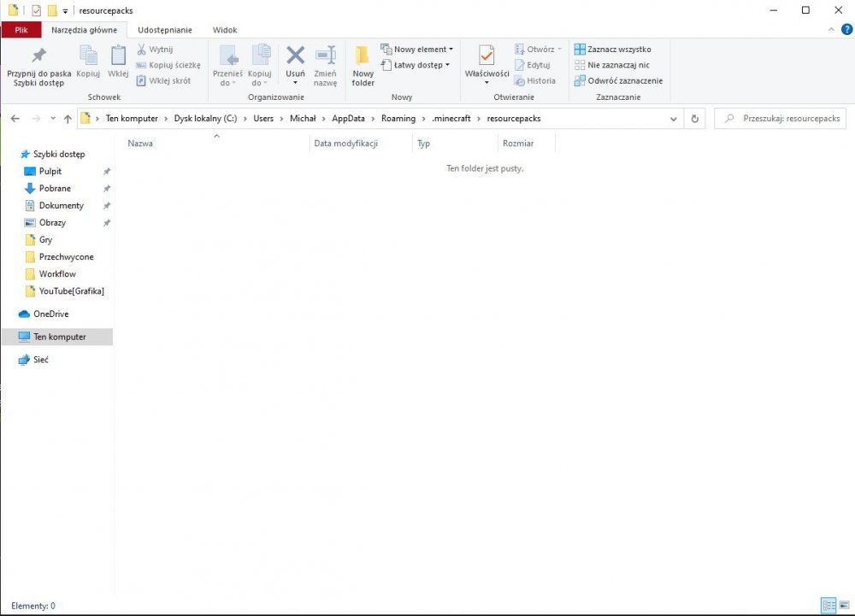Screen dimensions: 855x616
Task: Click the .minecraft breadcrumb in address bar
Action: (451, 119)
